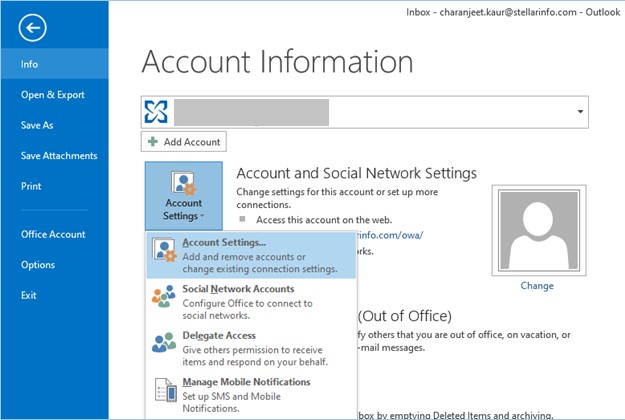This screenshot has width=625, height=420.
Task: Open the Open & Export section
Action: [x=55, y=94]
